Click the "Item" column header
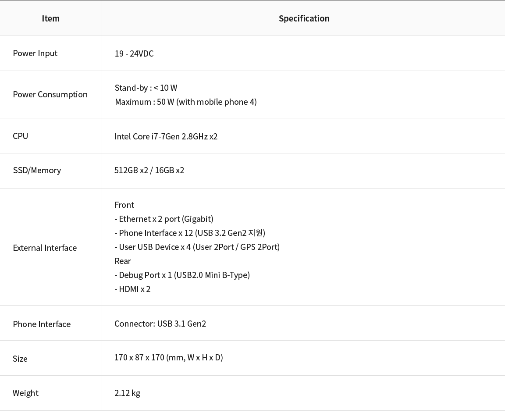The width and height of the screenshot is (505, 420). [x=50, y=18]
